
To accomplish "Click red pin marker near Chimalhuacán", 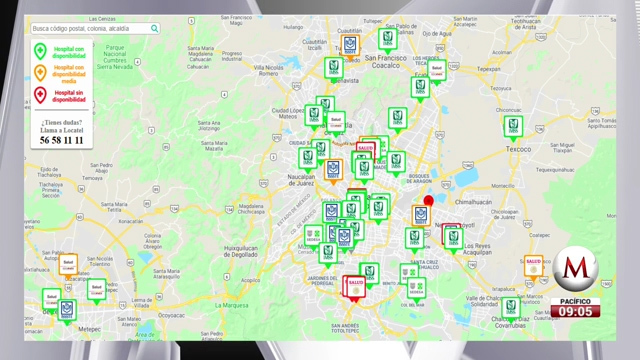I will [x=428, y=200].
